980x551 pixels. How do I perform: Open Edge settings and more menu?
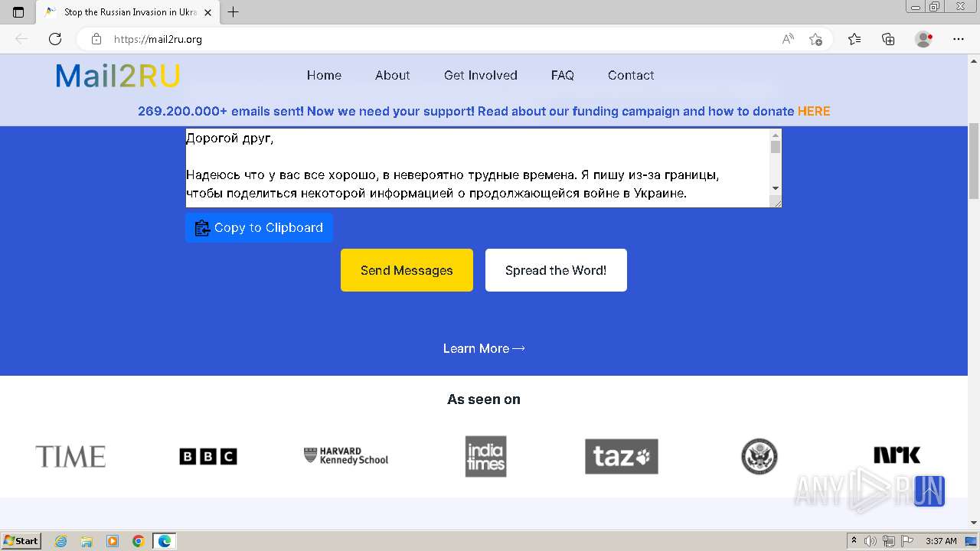pos(959,39)
